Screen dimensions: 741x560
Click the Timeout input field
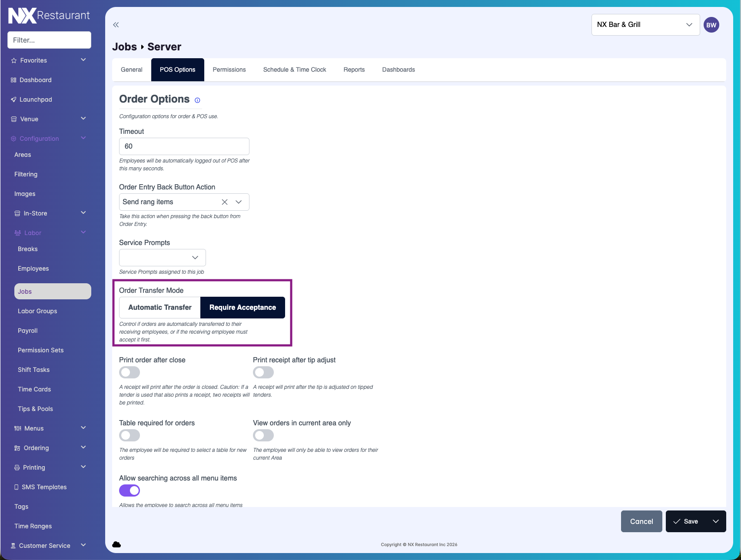click(x=184, y=146)
